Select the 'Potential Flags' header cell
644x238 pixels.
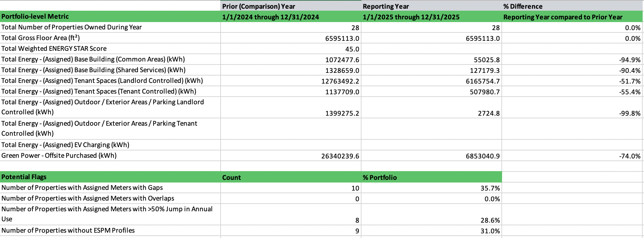110,177
